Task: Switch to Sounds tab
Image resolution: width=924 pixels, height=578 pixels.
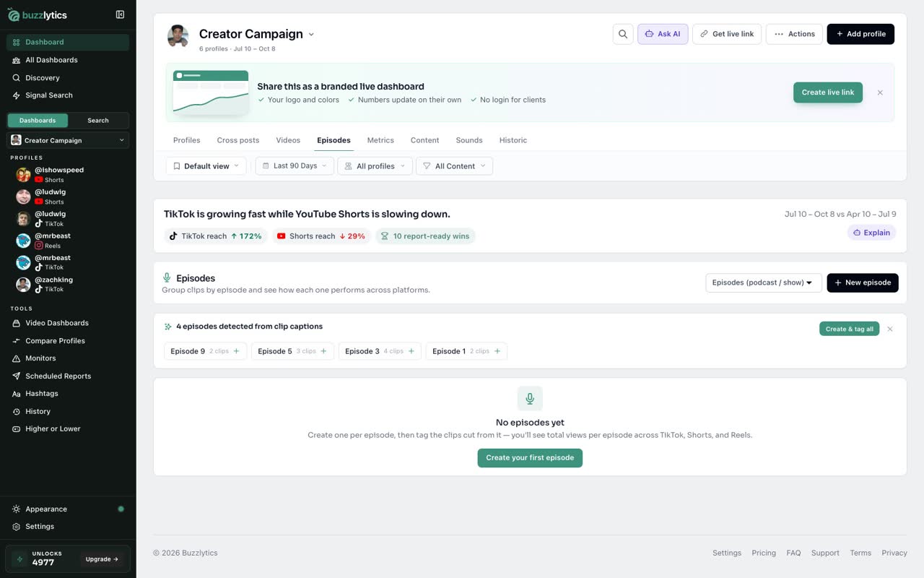Action: point(469,140)
